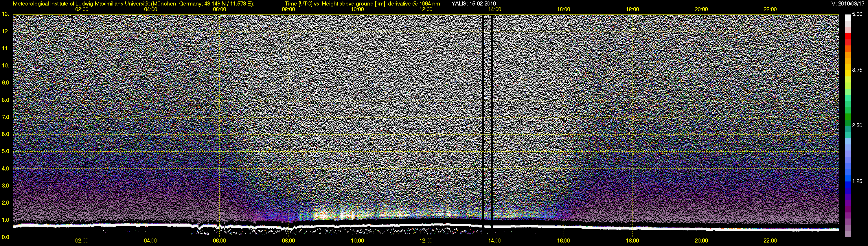Screen dimensions: 868x246
Task: Click the 9.0 height axis label
Action: coord(5,82)
